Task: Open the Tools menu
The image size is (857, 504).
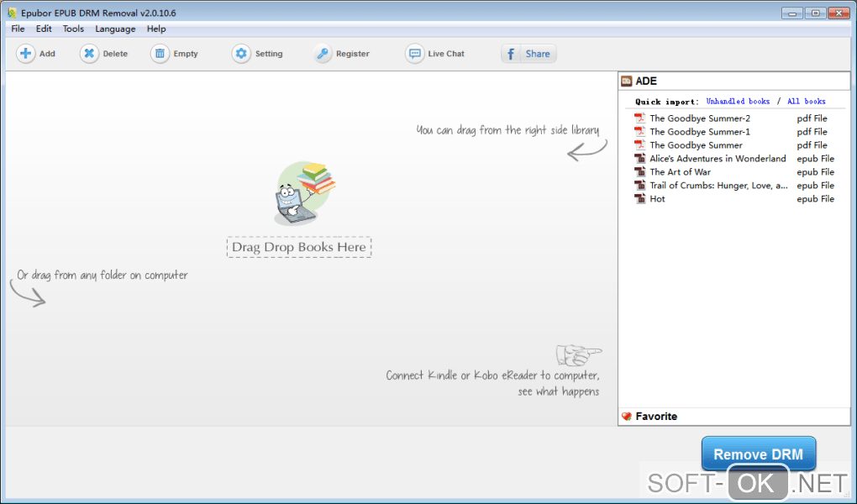Action: point(73,29)
